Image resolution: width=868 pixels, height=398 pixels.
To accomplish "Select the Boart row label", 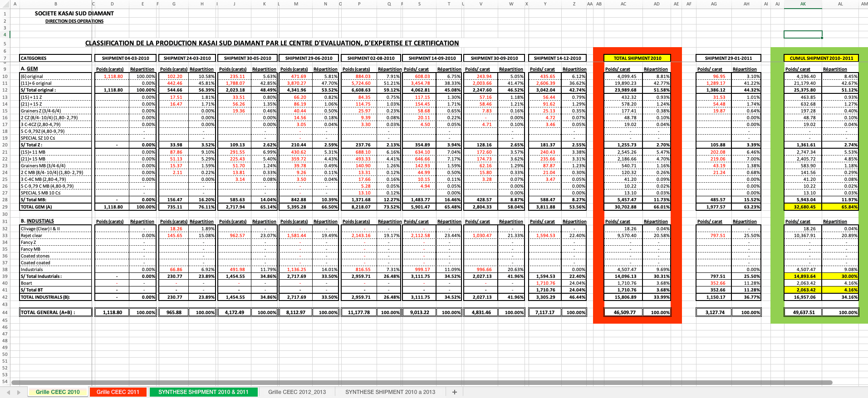I will coord(56,283).
